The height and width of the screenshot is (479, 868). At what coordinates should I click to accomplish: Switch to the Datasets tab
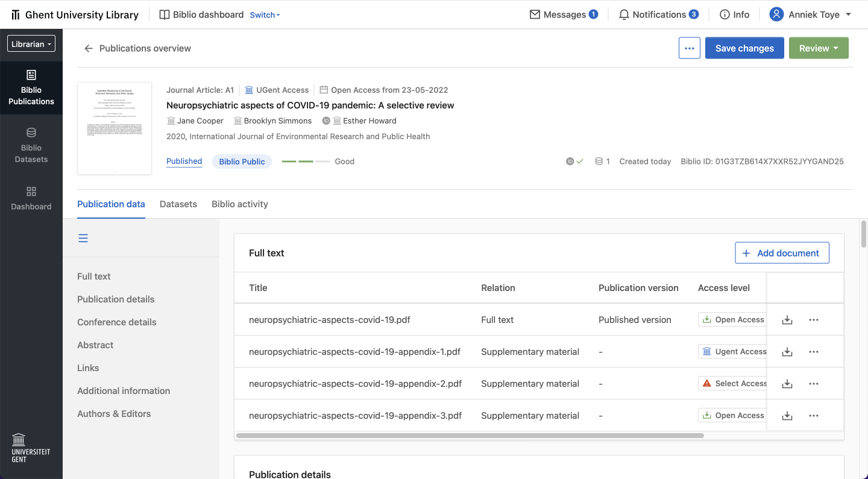coord(178,204)
